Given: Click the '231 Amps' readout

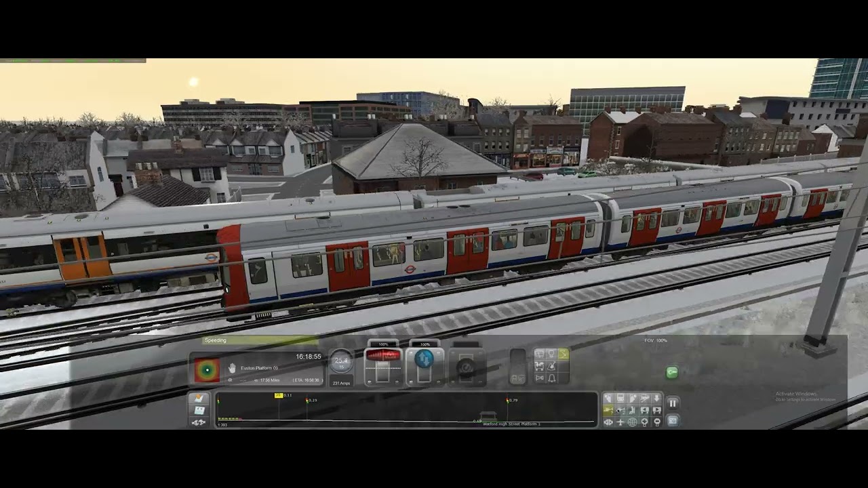Looking at the screenshot, I should (342, 384).
